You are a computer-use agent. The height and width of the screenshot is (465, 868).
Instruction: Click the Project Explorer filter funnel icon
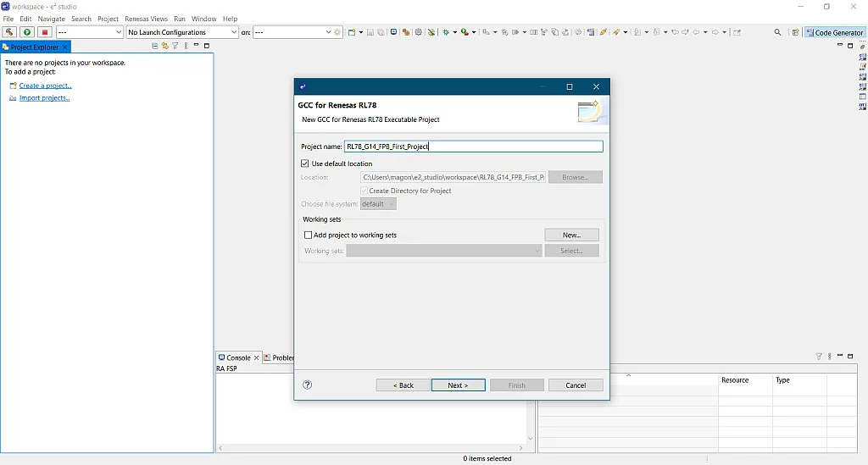point(175,47)
